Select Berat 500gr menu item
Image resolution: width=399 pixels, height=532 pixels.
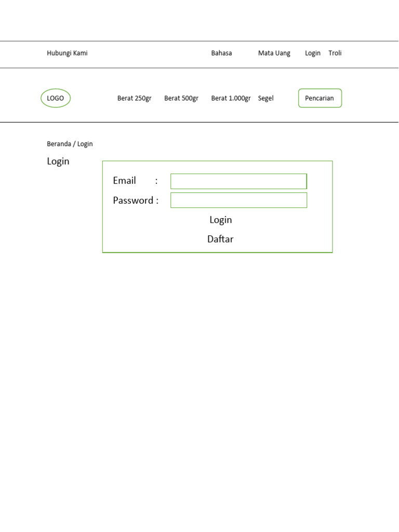[x=181, y=98]
